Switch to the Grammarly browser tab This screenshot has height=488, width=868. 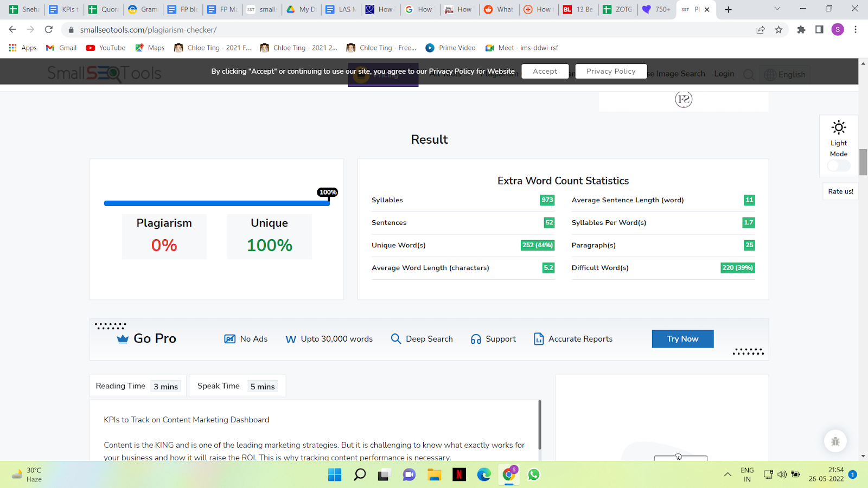143,9
